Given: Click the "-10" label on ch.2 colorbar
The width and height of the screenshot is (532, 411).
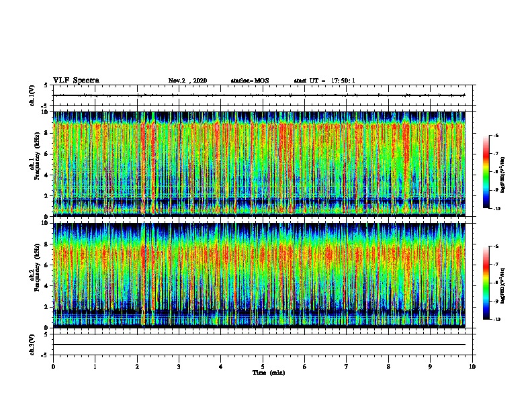Looking at the screenshot, I should (x=497, y=320).
